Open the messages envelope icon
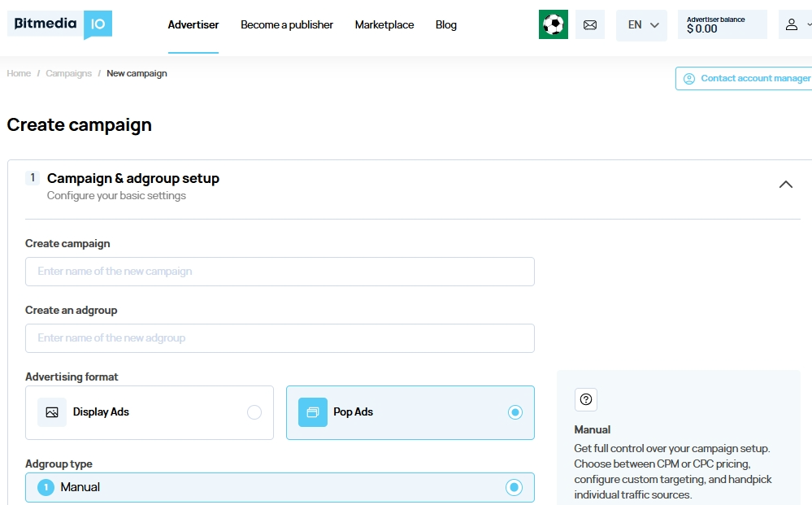Image resolution: width=812 pixels, height=505 pixels. (x=590, y=24)
